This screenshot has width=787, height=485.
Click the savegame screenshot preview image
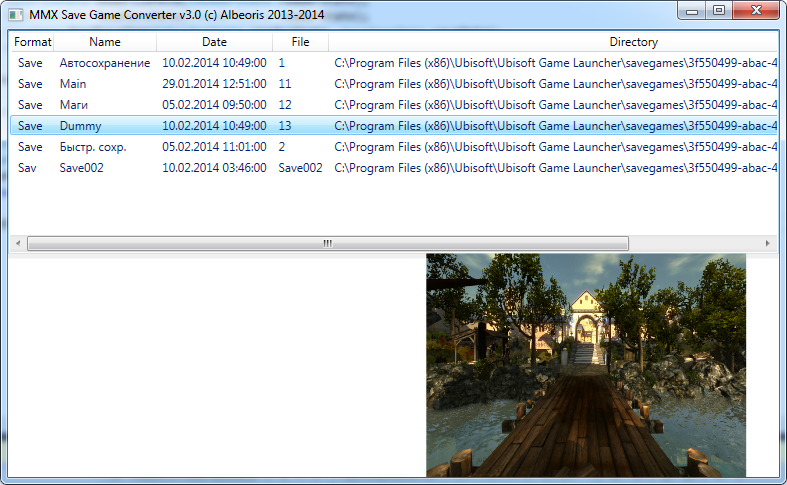pyautogui.click(x=586, y=365)
